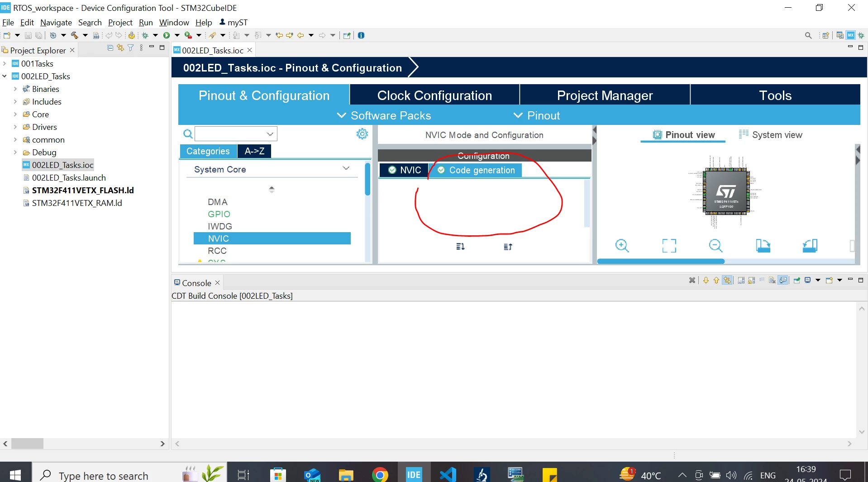The height and width of the screenshot is (482, 868).
Task: Click the Debug bug icon in toolbar
Action: 145,35
